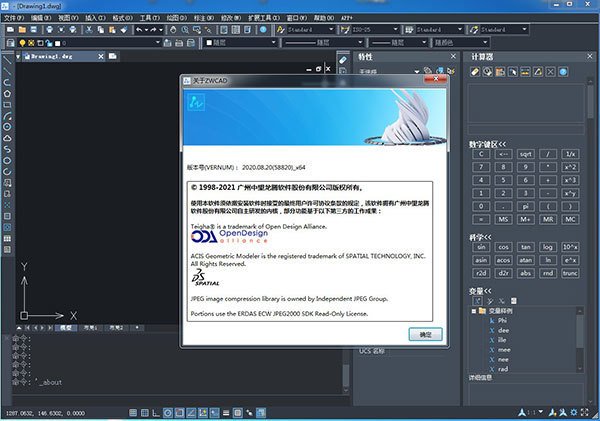Click the trunc function button
Image resolution: width=600 pixels, height=421 pixels.
pyautogui.click(x=570, y=273)
